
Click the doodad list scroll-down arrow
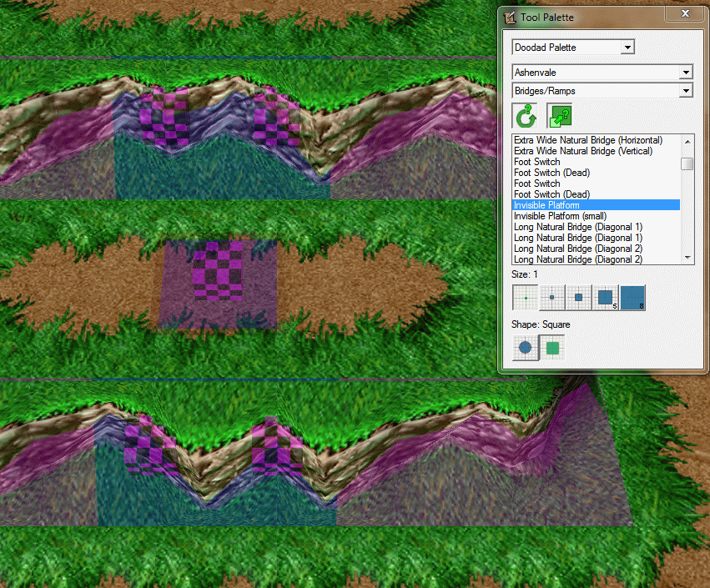687,258
